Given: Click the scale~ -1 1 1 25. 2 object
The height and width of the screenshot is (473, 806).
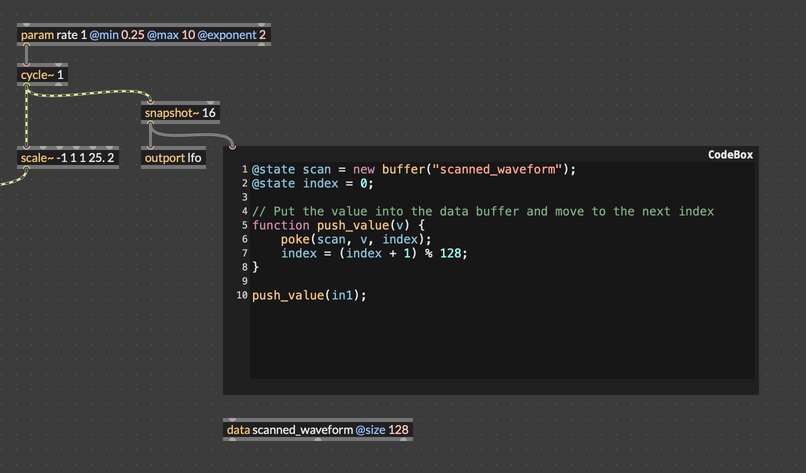Looking at the screenshot, I should pos(68,158).
